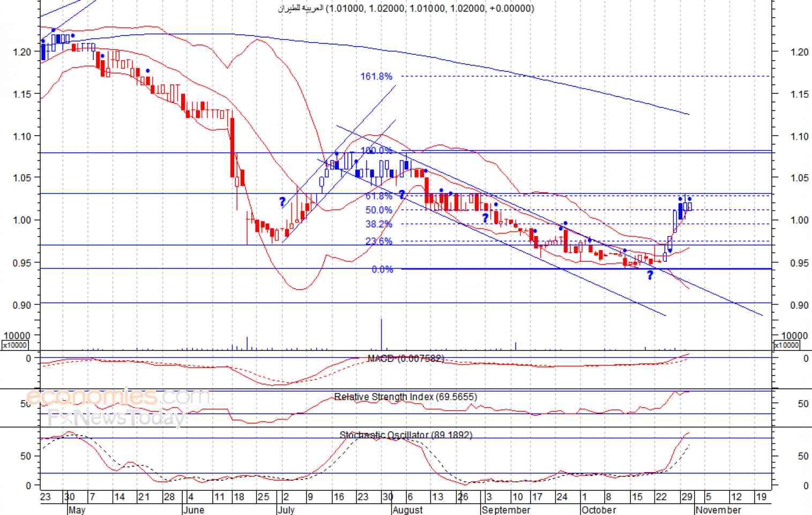Screen dimensions: 812x515
Task: Select the 23.6% Fibonacci retracement label
Action: (x=379, y=241)
